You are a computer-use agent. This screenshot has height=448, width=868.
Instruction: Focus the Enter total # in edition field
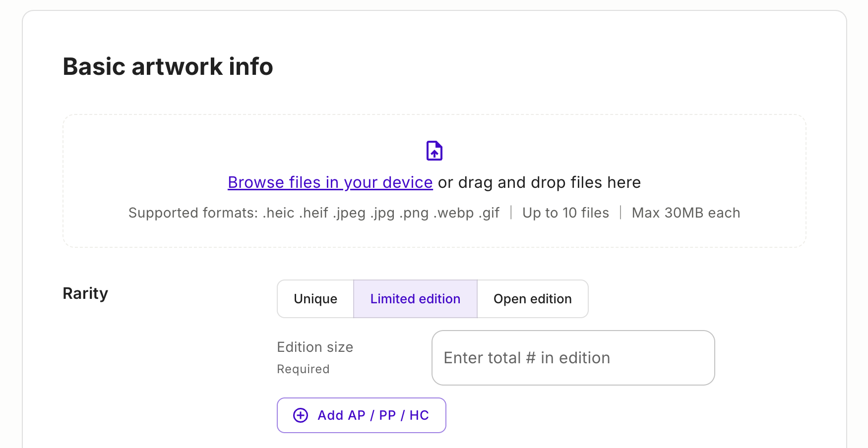click(x=573, y=358)
